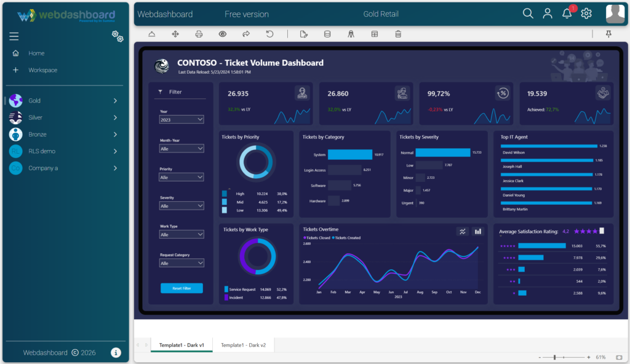Open notifications bell in the header

click(567, 14)
